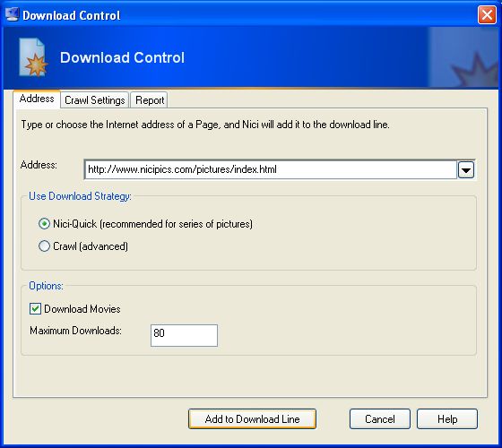Viewport: 502px width, 448px height.
Task: Open the Crawl Settings tab
Action: (95, 100)
